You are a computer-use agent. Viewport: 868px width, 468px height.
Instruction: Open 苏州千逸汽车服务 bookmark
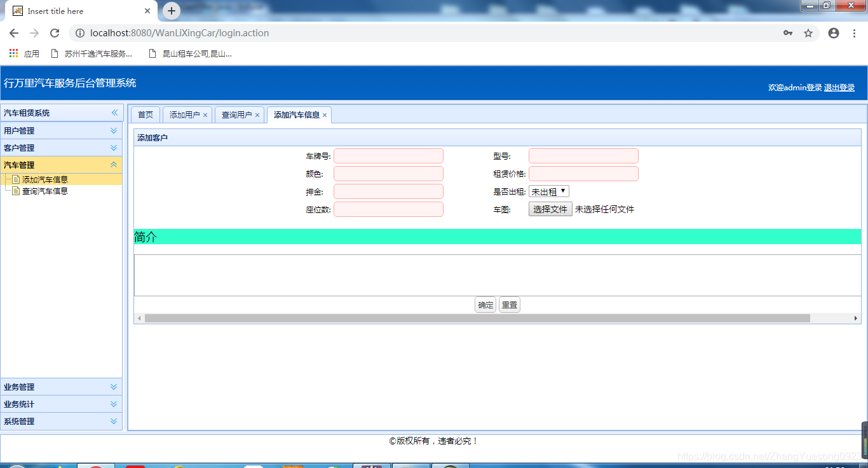pos(92,54)
